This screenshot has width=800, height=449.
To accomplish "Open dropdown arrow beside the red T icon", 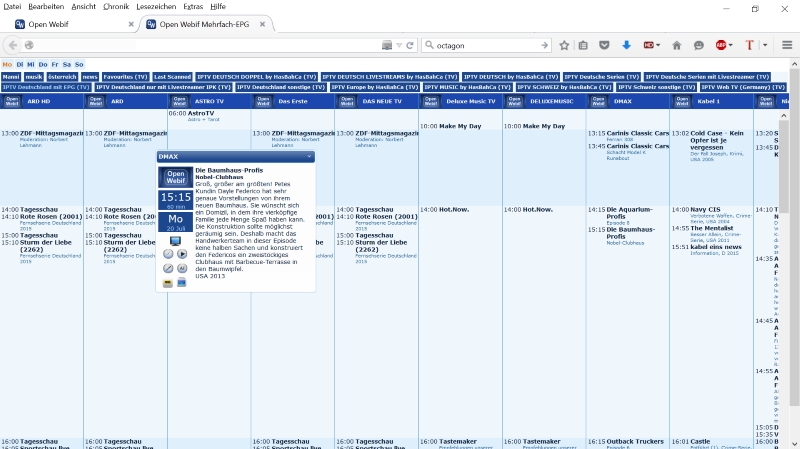I will pos(765,45).
